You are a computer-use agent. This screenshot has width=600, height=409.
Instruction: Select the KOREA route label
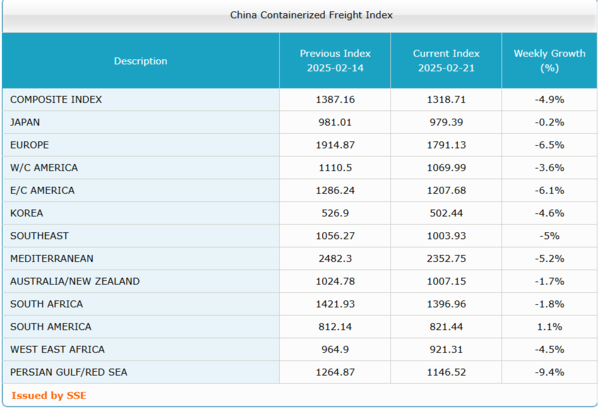click(26, 213)
